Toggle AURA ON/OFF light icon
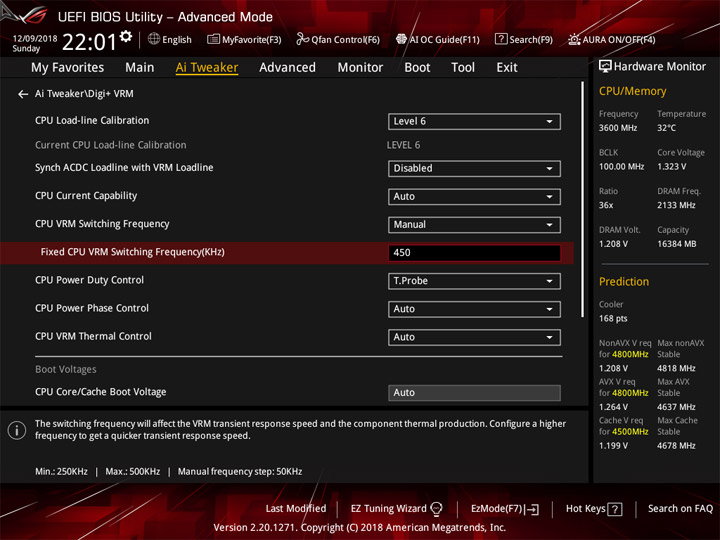The image size is (720, 540). point(574,39)
